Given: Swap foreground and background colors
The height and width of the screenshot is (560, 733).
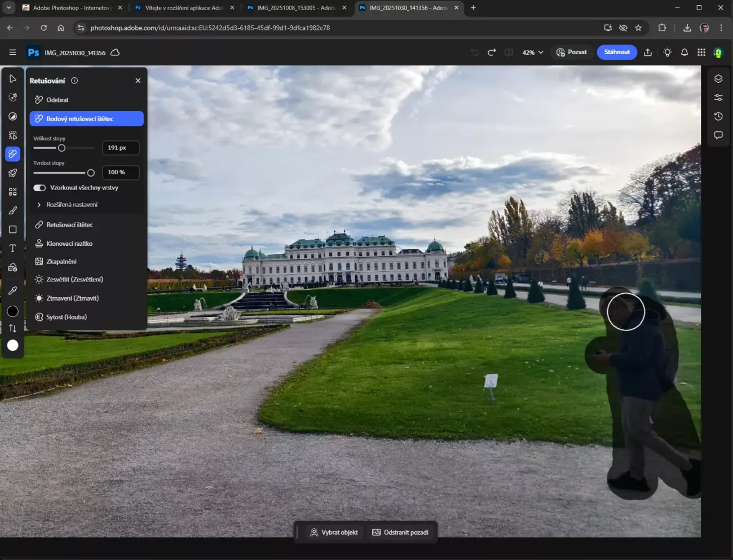Looking at the screenshot, I should coord(12,328).
